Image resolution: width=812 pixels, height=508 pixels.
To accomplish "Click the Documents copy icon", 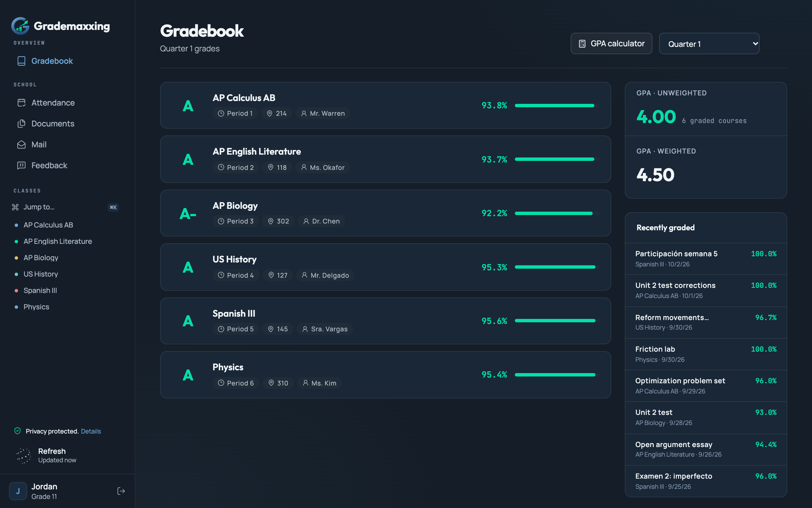I will click(x=21, y=124).
